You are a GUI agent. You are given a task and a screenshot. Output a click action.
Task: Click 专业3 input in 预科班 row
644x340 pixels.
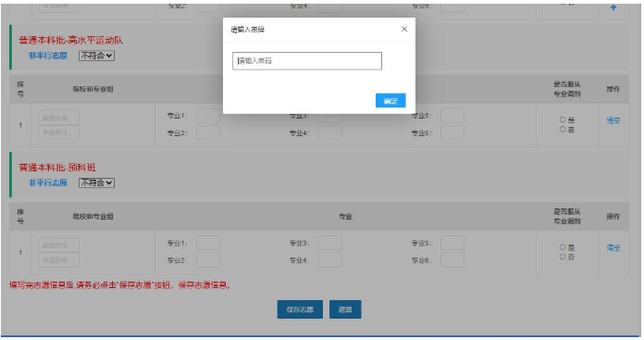[330, 243]
